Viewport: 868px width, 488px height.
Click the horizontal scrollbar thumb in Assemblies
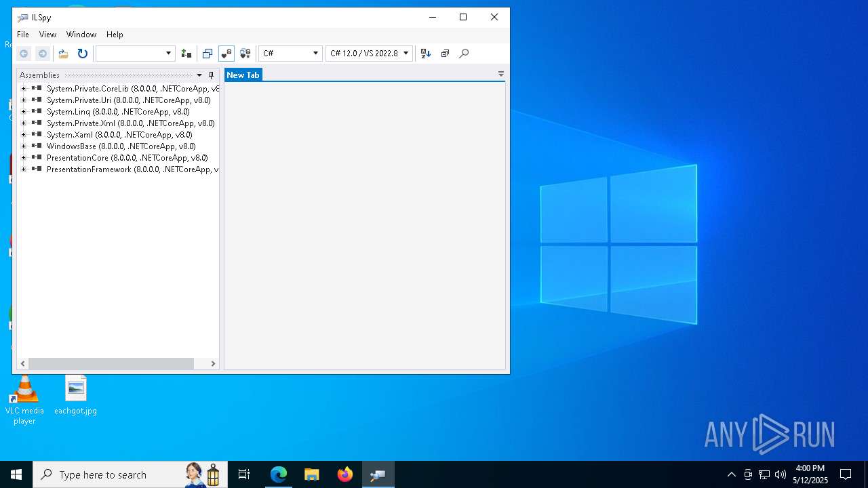tap(111, 364)
